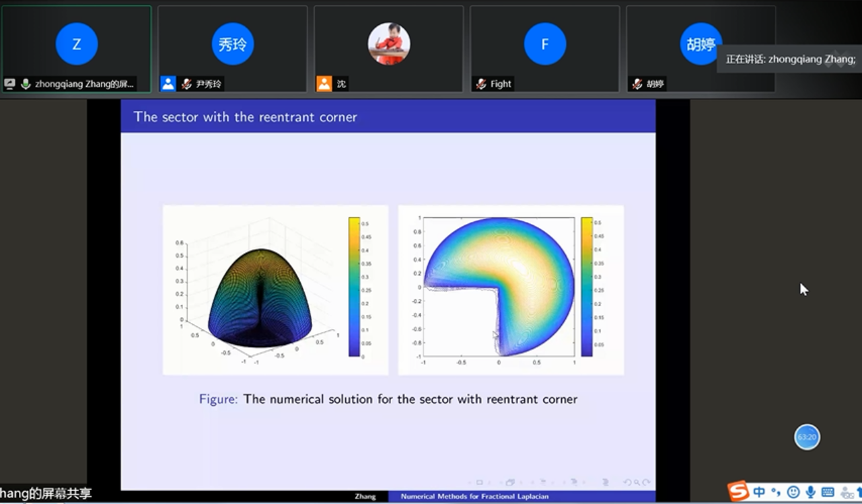Click the 63:20 meeting timer bubble
Image resolution: width=862 pixels, height=504 pixels.
(807, 437)
